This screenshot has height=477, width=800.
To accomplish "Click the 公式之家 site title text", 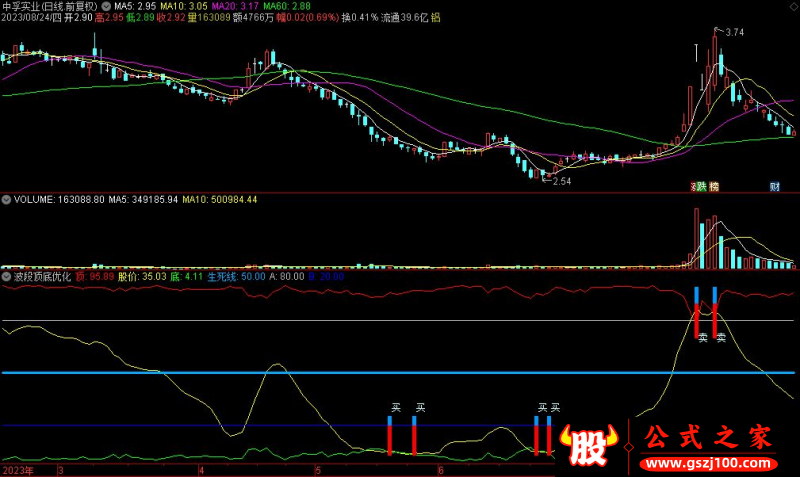I will point(708,438).
